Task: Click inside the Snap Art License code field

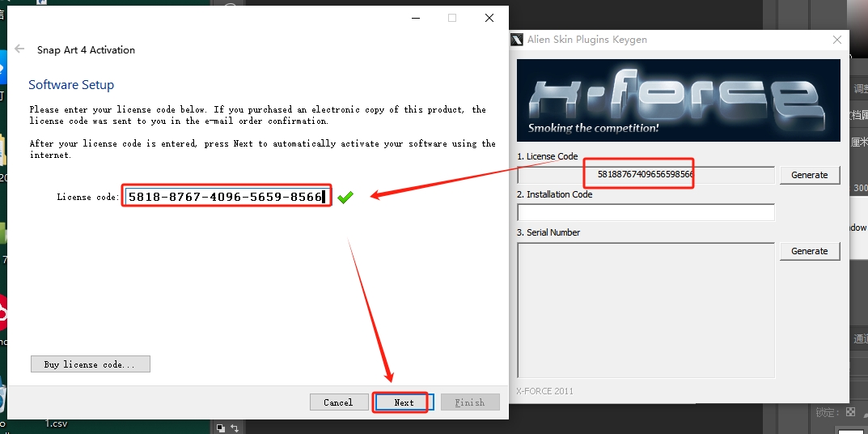Action: click(x=227, y=196)
